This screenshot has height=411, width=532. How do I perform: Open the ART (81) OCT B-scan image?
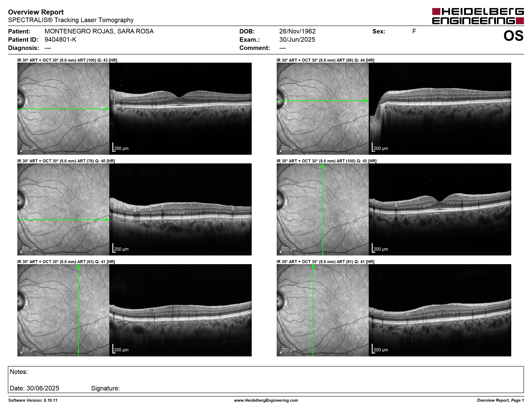440,310
